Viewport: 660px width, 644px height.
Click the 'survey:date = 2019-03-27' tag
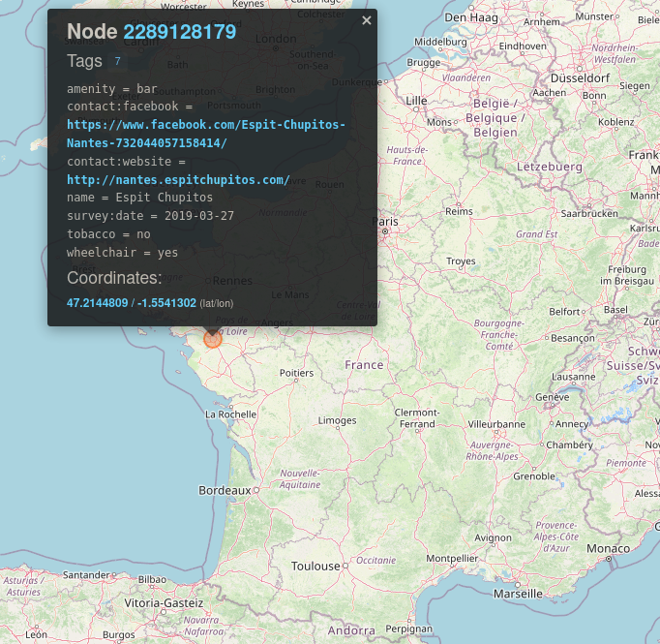(150, 216)
